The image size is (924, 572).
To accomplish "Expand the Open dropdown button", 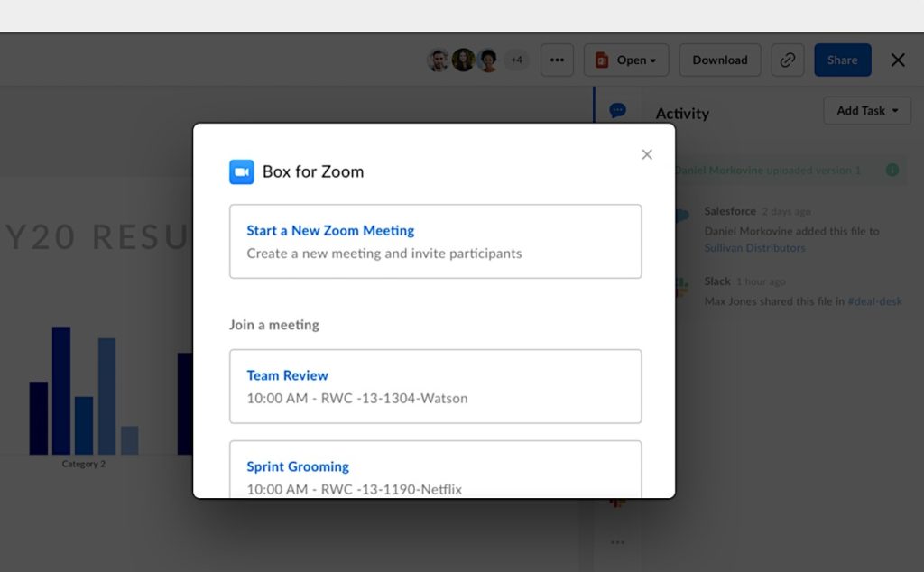I will (x=626, y=60).
